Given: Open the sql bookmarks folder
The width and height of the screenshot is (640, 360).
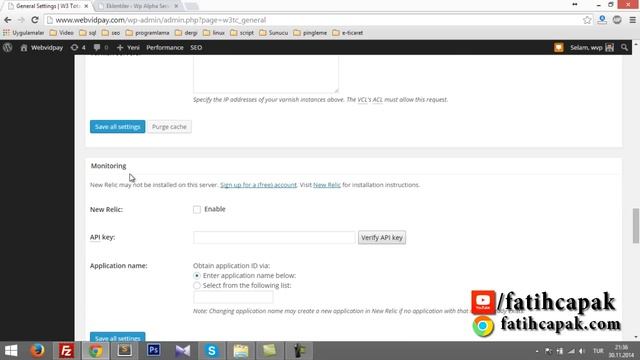Looking at the screenshot, I should 88,33.
